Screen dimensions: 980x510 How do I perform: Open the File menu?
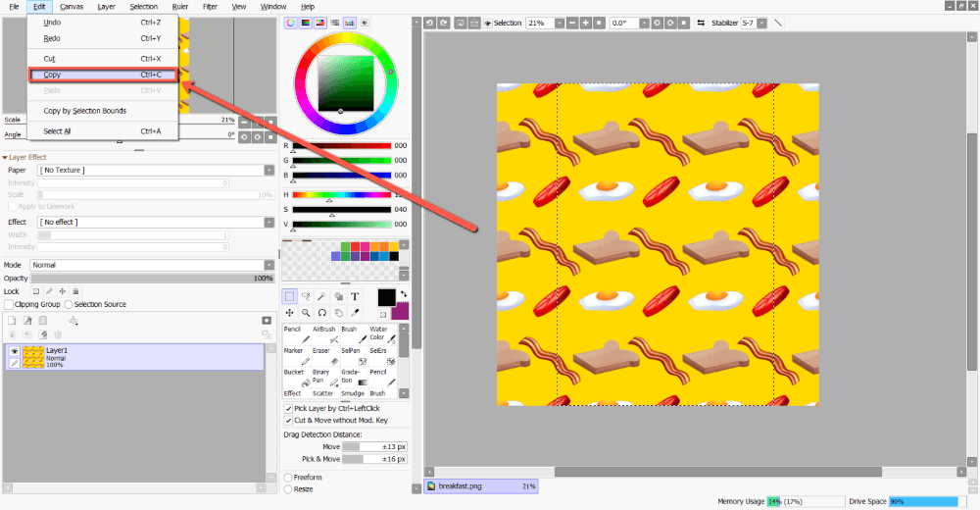tap(14, 7)
